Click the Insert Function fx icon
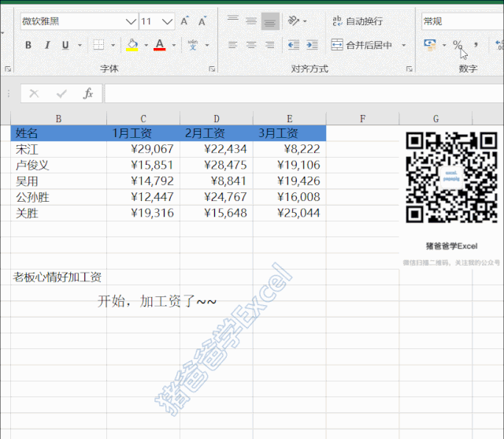 point(88,94)
